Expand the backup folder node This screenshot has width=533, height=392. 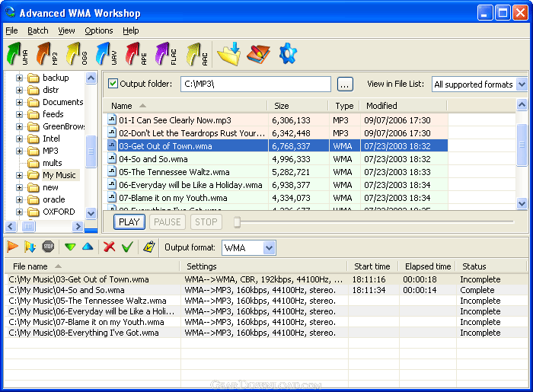pos(19,78)
